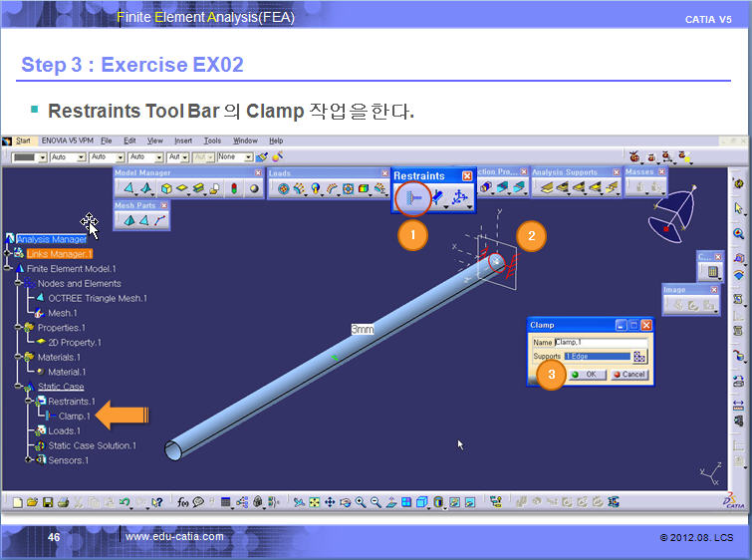
Task: Collapse the Nodes and Elements tree node
Action: pyautogui.click(x=19, y=284)
